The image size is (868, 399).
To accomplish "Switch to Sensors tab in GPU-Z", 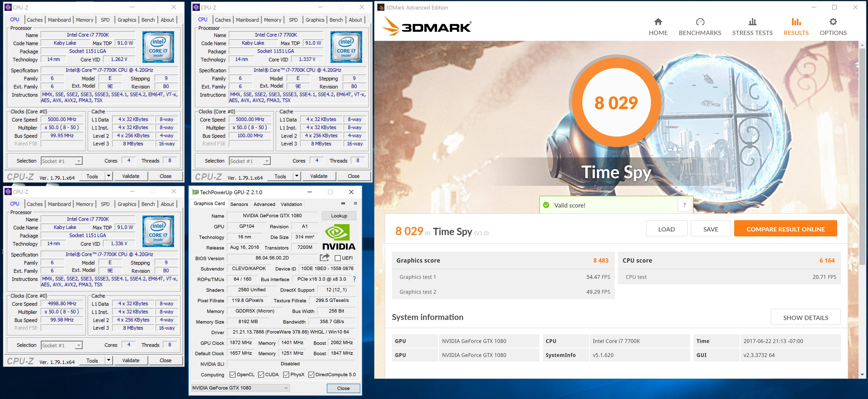I will pyautogui.click(x=239, y=204).
